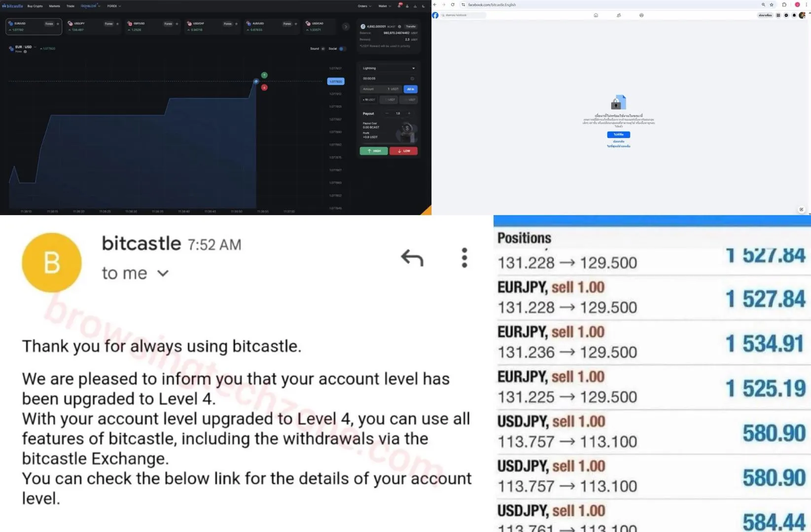Screen dimensions: 811x532
Task: Click Forex info icon under EUR / USD
Action: click(25, 52)
